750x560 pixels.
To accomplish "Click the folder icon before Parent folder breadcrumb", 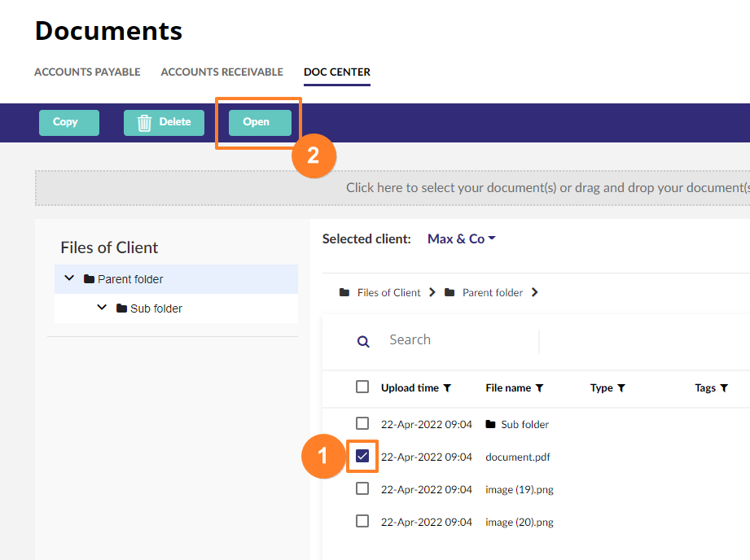I will [450, 292].
